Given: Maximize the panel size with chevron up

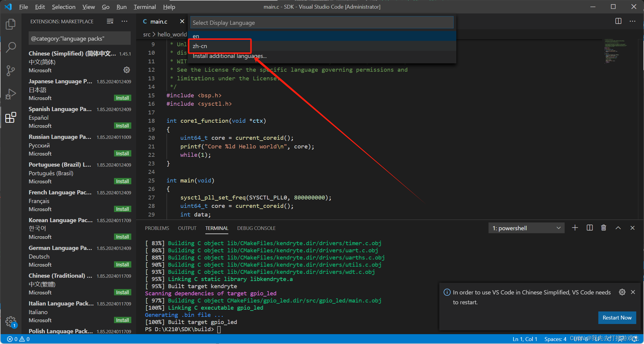Looking at the screenshot, I should click(x=618, y=228).
